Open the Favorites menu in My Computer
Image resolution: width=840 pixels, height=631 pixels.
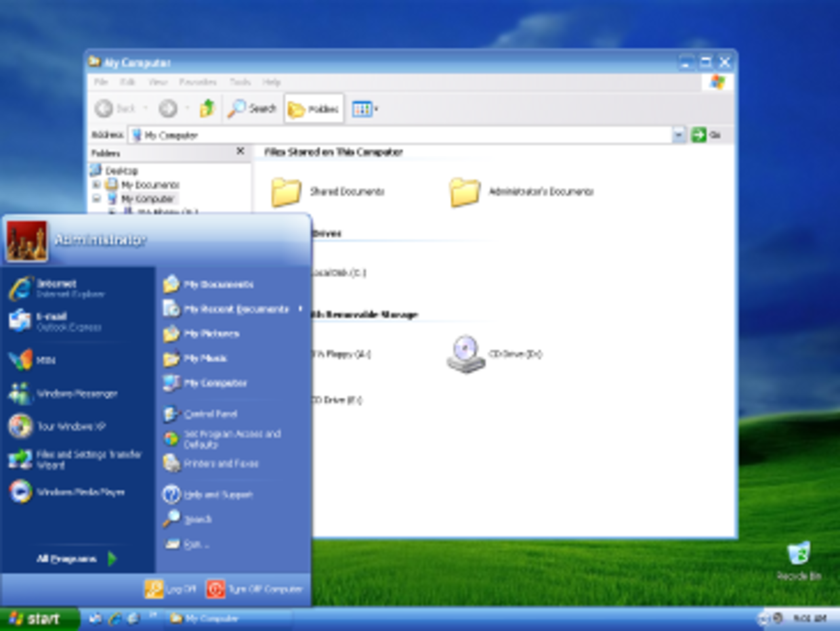pyautogui.click(x=198, y=82)
